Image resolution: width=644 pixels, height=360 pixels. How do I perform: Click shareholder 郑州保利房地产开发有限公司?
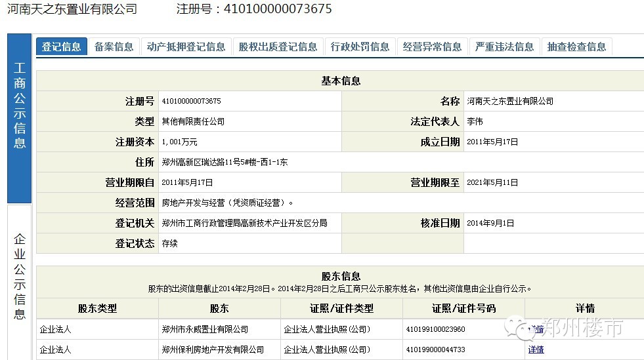[x=213, y=350]
